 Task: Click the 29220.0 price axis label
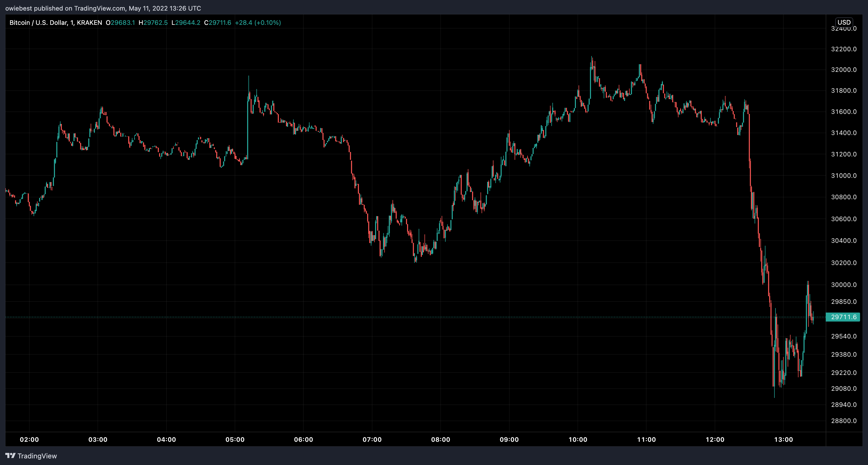pyautogui.click(x=844, y=373)
